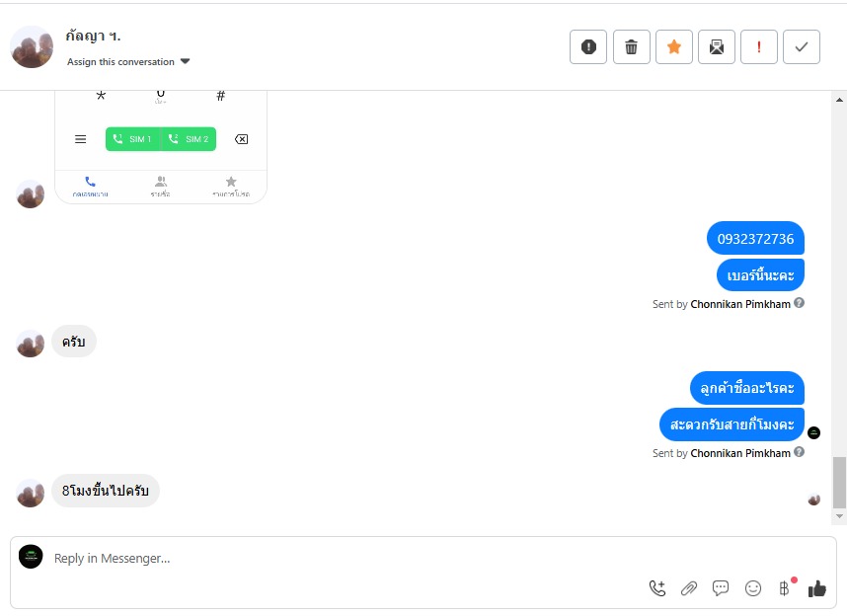Delete conversation using trash can icon
Screen dimensions: 847x616
631,47
